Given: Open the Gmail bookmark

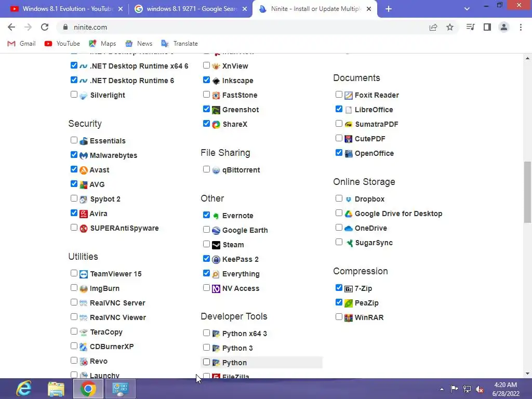Looking at the screenshot, I should click(22, 44).
